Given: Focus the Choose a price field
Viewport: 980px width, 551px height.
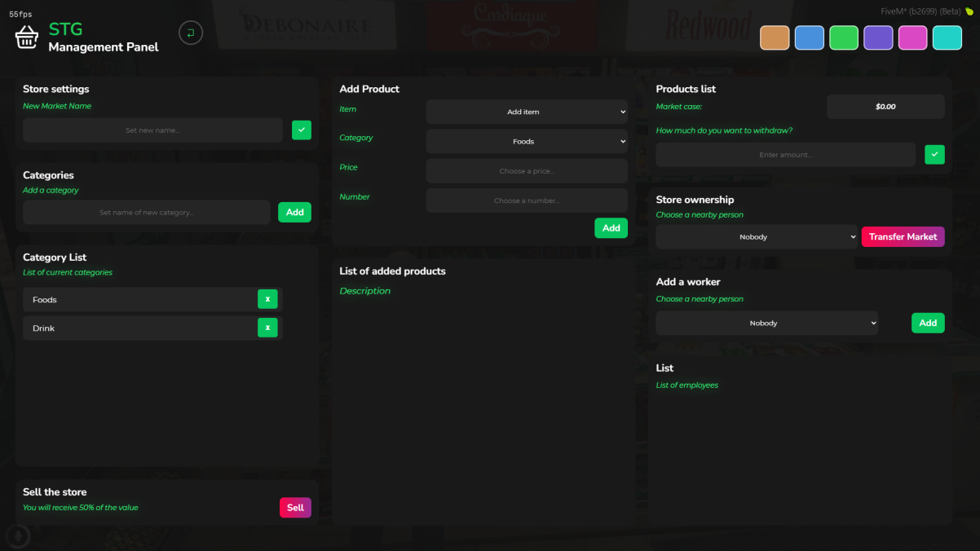Looking at the screenshot, I should click(x=527, y=171).
